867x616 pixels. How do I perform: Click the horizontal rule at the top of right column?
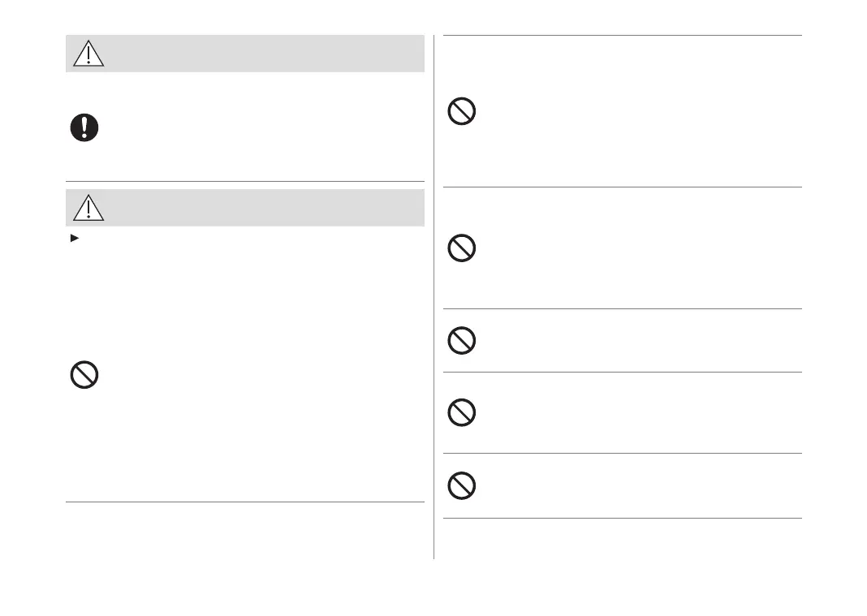[x=623, y=35]
